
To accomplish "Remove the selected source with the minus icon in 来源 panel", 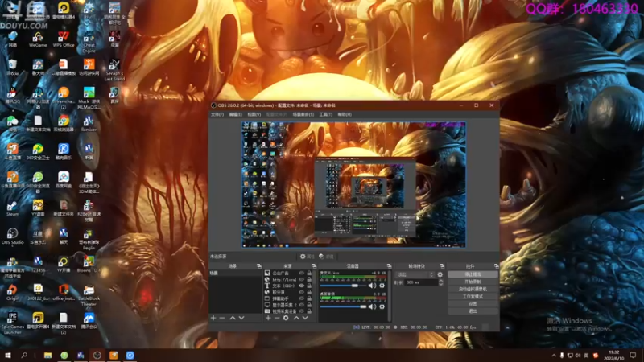I will point(277,318).
